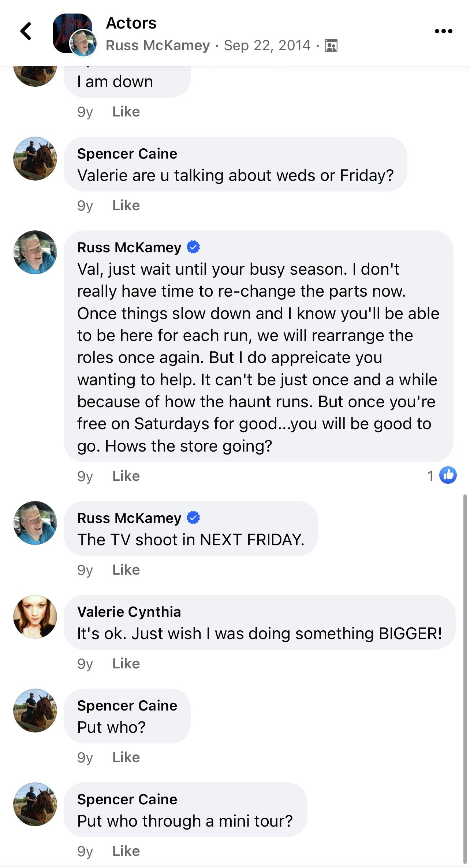The image size is (470, 868).
Task: Open Valerie Cynthia's name link
Action: pos(129,612)
